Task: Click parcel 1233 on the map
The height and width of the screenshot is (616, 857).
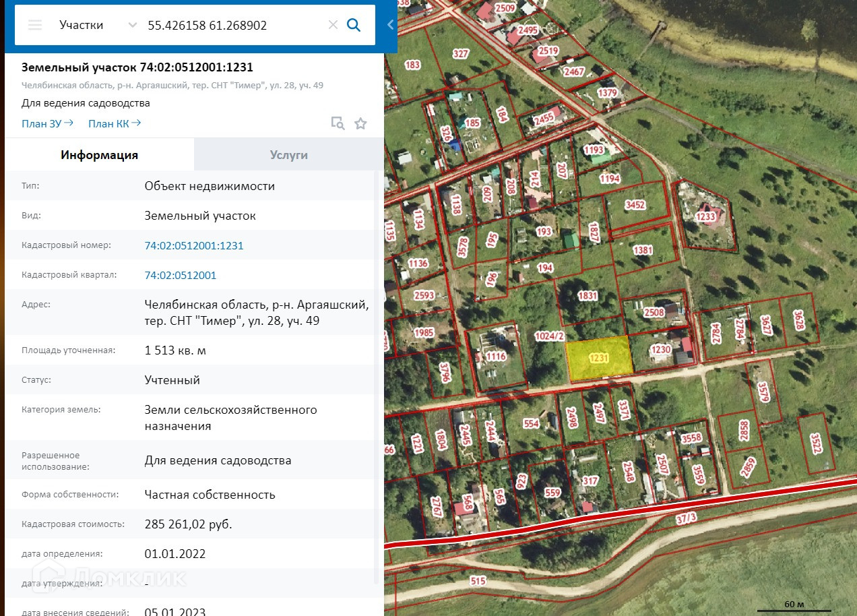Action: tap(705, 217)
